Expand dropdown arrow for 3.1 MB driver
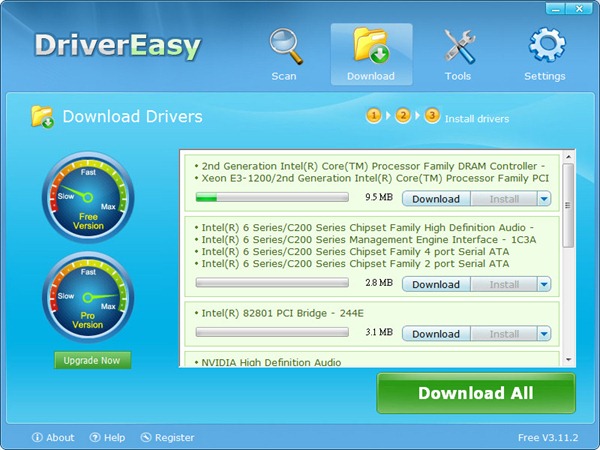The width and height of the screenshot is (600, 450). point(544,334)
